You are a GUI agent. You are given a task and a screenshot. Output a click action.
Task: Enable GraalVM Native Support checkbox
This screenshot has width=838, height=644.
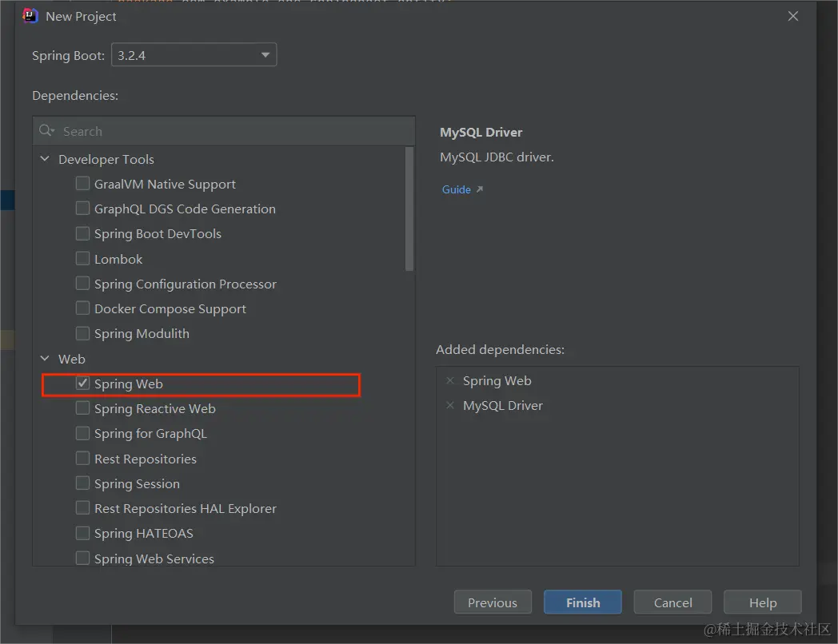coord(82,184)
